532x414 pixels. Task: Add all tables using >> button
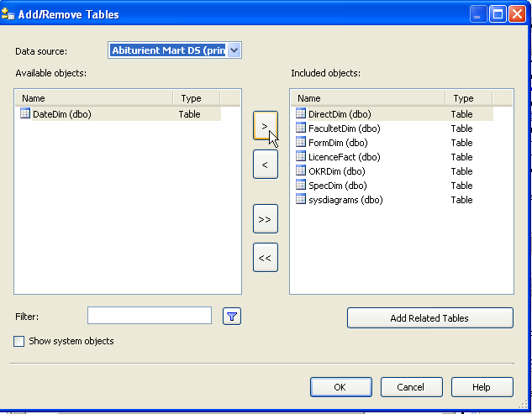[x=265, y=219]
